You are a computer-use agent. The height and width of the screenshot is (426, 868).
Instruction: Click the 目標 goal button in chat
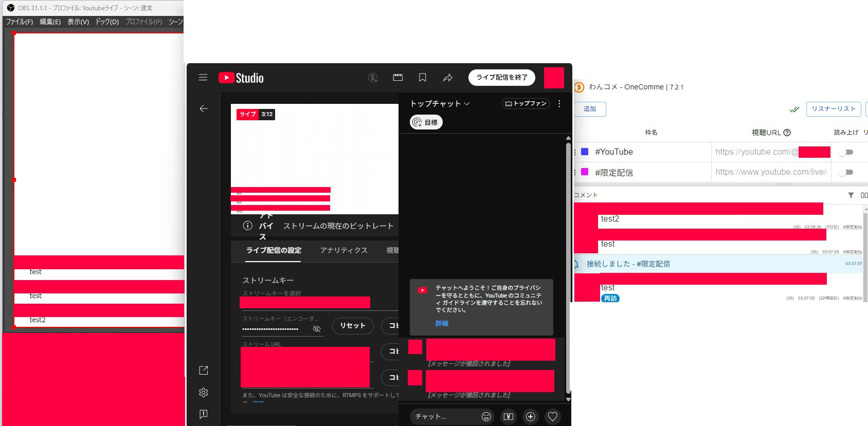pos(426,122)
